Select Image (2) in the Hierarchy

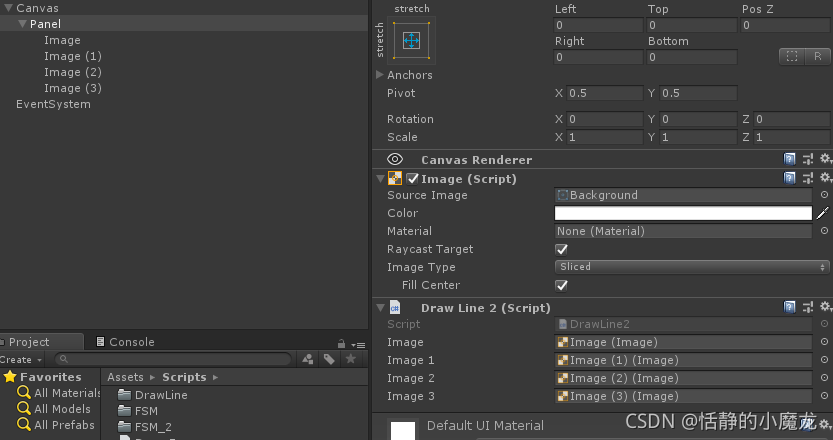pos(73,72)
